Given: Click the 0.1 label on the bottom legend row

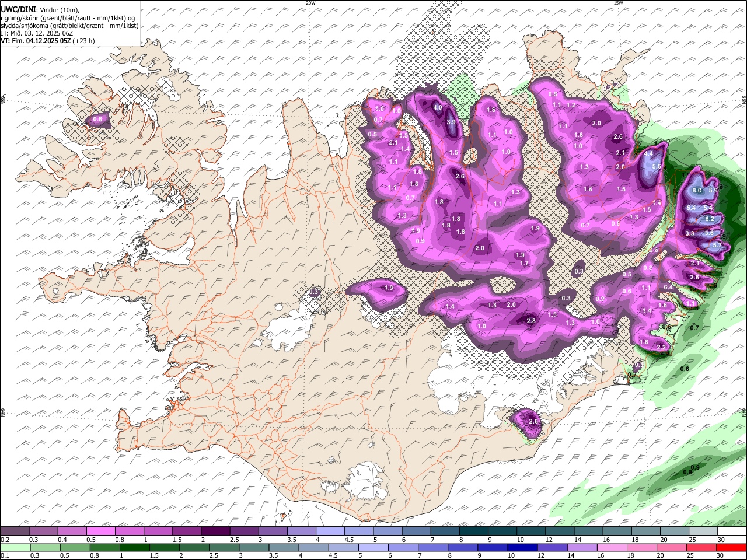Looking at the screenshot, I should pos(5,556).
